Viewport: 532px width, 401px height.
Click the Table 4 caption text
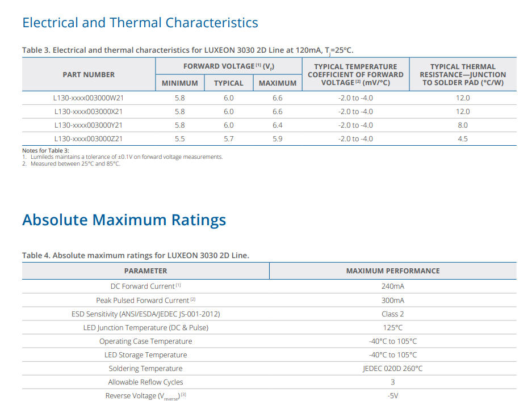[135, 255]
